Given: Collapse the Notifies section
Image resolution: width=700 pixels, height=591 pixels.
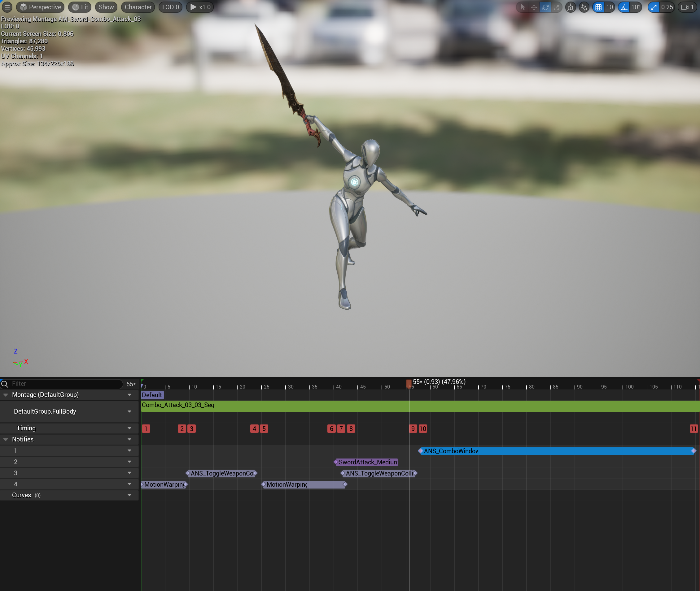Looking at the screenshot, I should (6, 439).
